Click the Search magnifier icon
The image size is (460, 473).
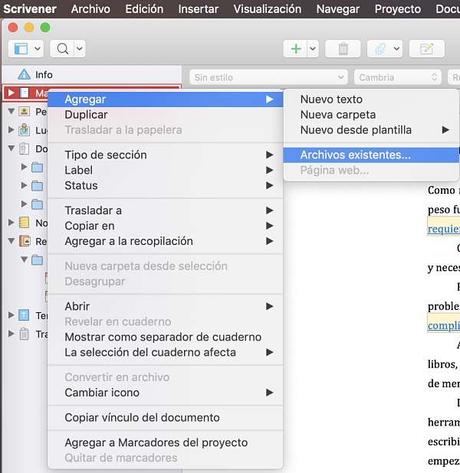pyautogui.click(x=63, y=49)
